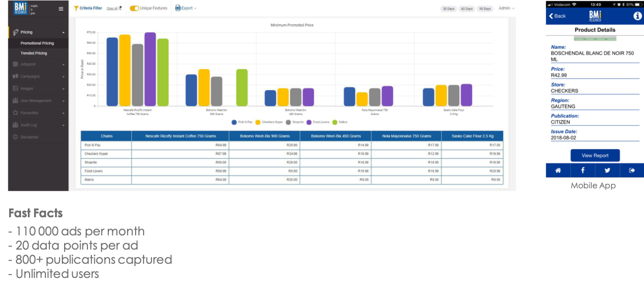Expand the Adspend menu arrow
Image resolution: width=644 pixels, height=287 pixels.
coord(63,65)
